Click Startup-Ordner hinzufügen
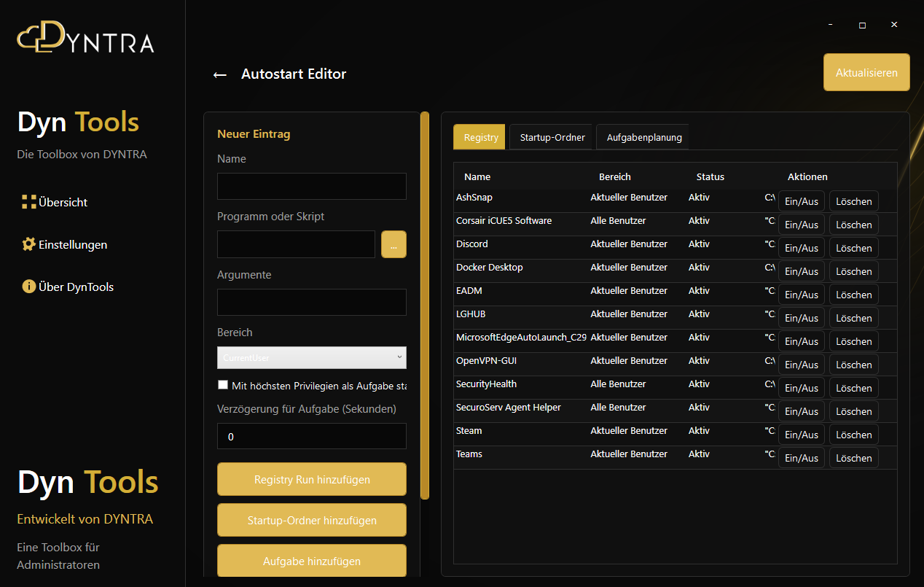The height and width of the screenshot is (587, 924). [x=312, y=520]
